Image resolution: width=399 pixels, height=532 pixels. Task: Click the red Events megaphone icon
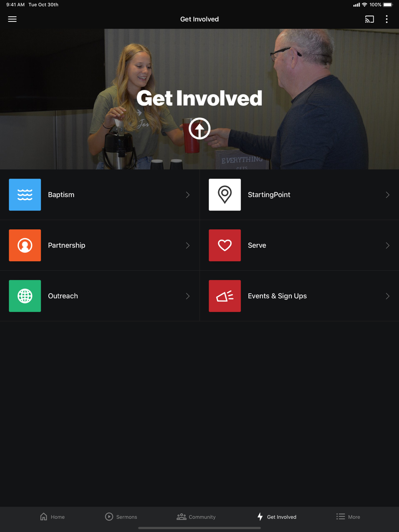click(x=225, y=296)
